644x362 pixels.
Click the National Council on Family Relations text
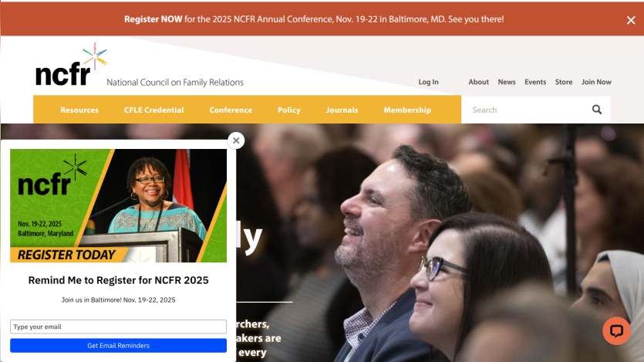pos(175,82)
